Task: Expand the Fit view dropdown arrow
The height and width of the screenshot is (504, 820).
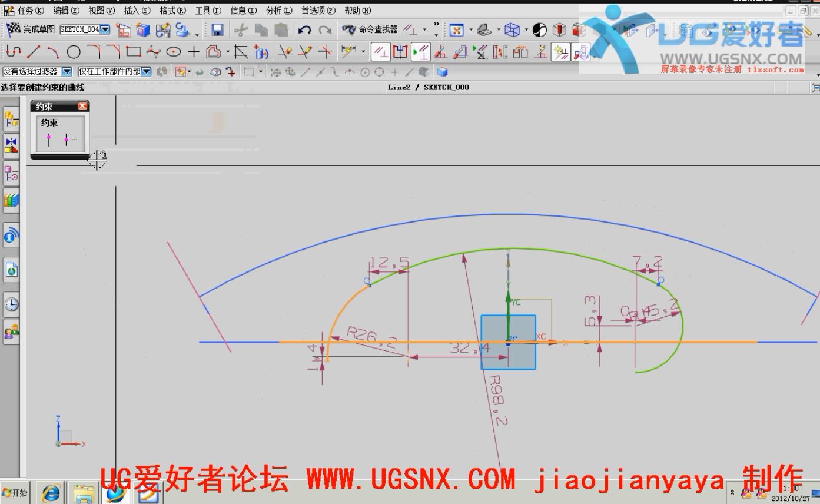Action: (x=470, y=29)
